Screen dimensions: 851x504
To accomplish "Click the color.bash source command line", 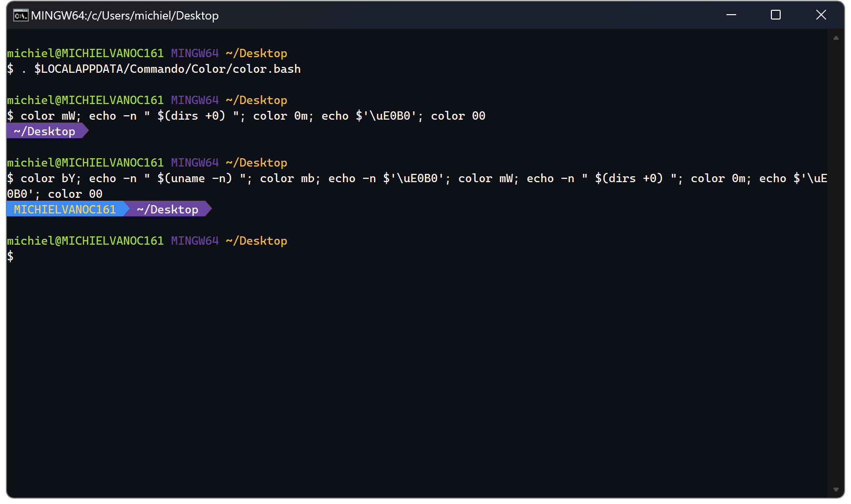I will (166, 68).
